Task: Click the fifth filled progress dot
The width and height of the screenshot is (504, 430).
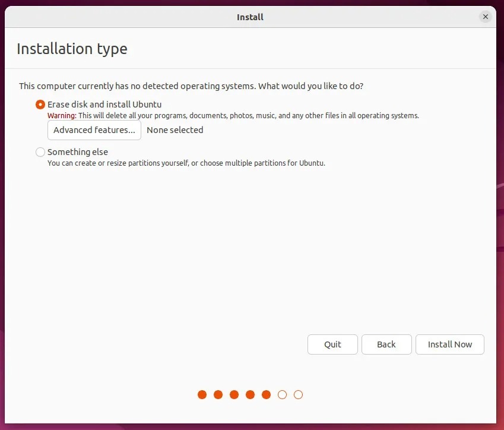Action: tap(267, 394)
